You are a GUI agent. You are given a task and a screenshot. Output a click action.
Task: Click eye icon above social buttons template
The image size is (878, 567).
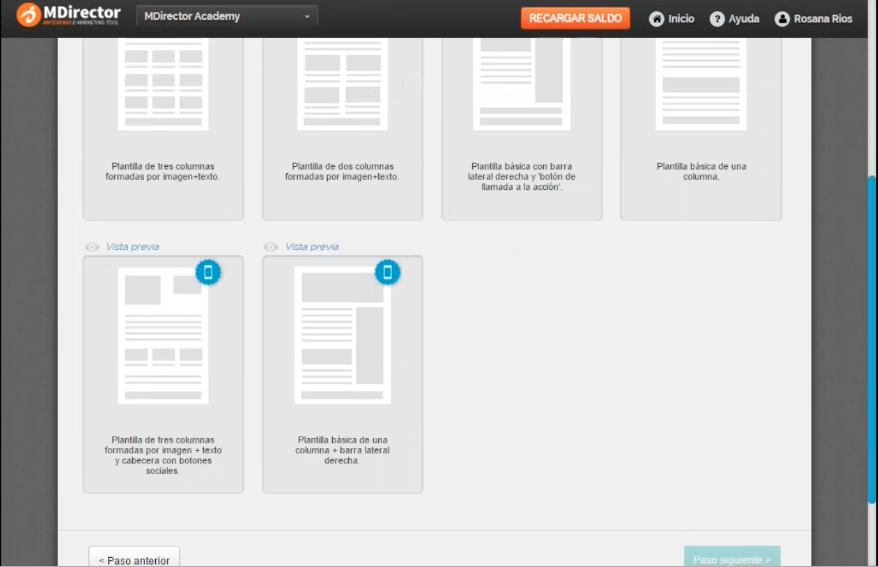pos(92,247)
